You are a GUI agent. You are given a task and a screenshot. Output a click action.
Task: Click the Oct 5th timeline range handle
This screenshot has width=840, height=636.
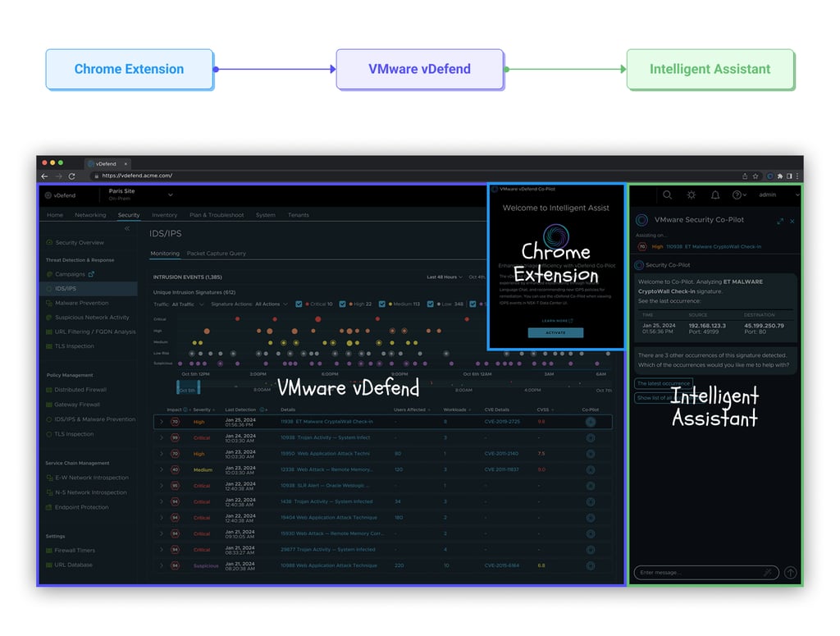188,387
